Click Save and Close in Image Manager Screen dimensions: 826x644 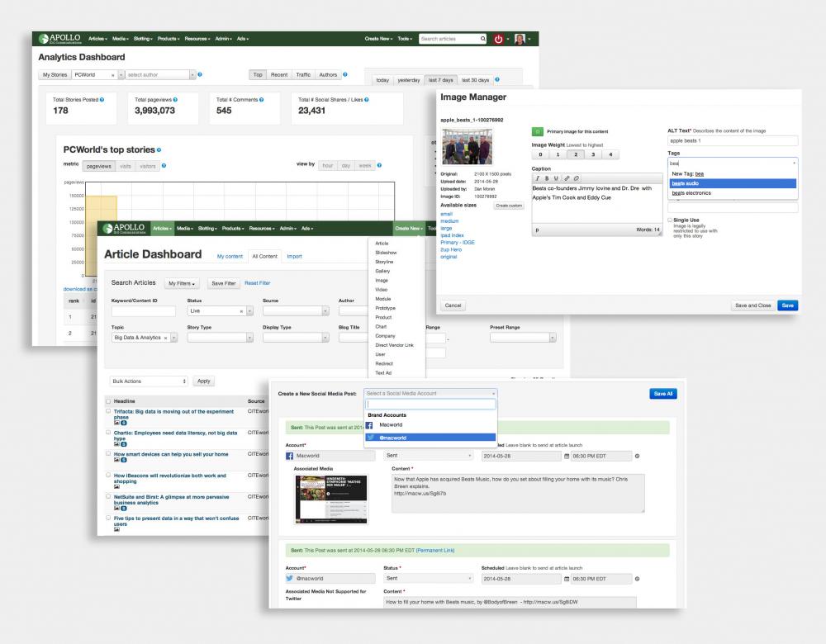click(752, 305)
